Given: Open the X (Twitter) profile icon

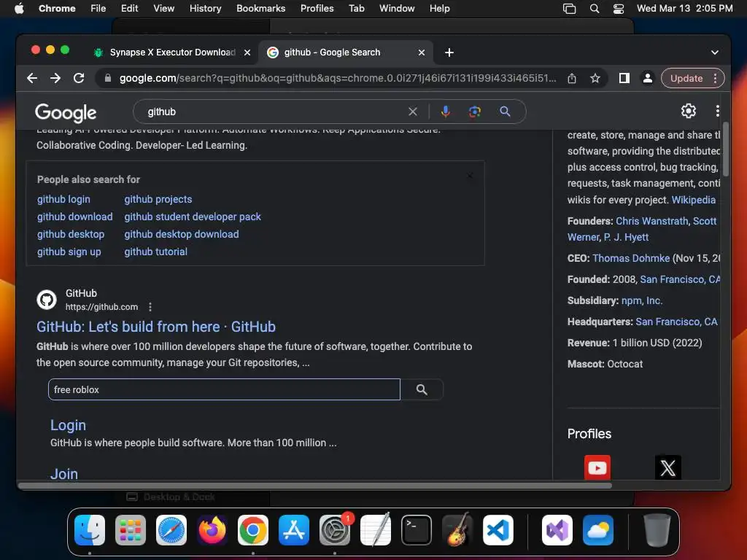Looking at the screenshot, I should tap(668, 467).
